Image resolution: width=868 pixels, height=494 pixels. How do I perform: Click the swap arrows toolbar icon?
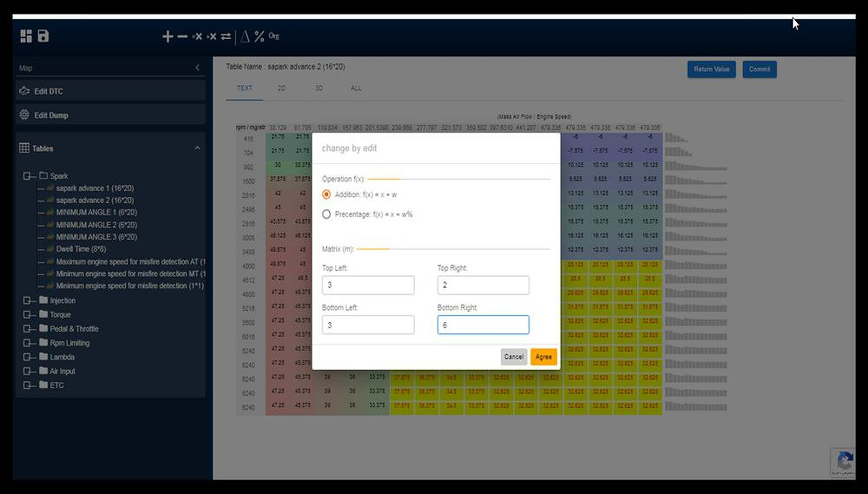[226, 37]
